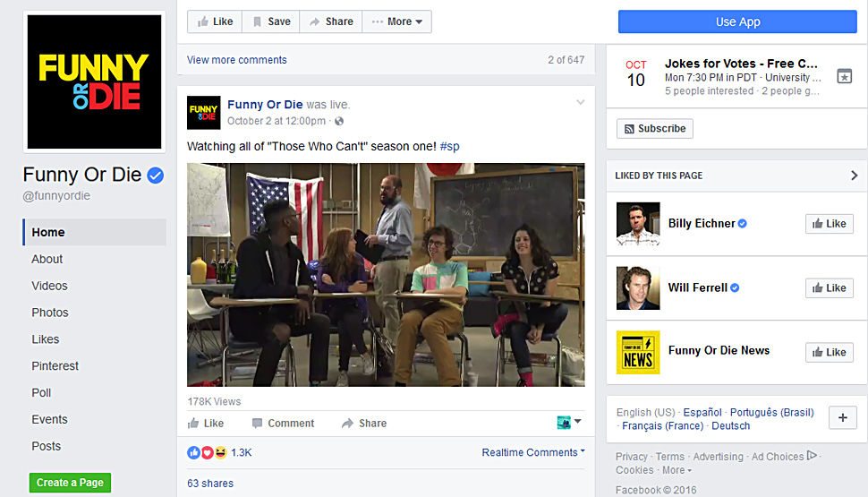Open the Videos section in sidebar
Viewport: 868px width, 497px height.
click(50, 286)
